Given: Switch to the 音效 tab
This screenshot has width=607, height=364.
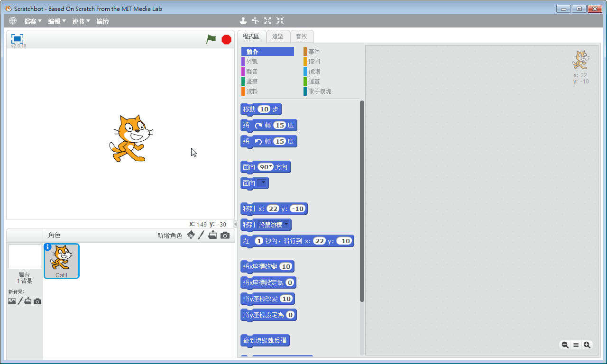Looking at the screenshot, I should pyautogui.click(x=302, y=36).
